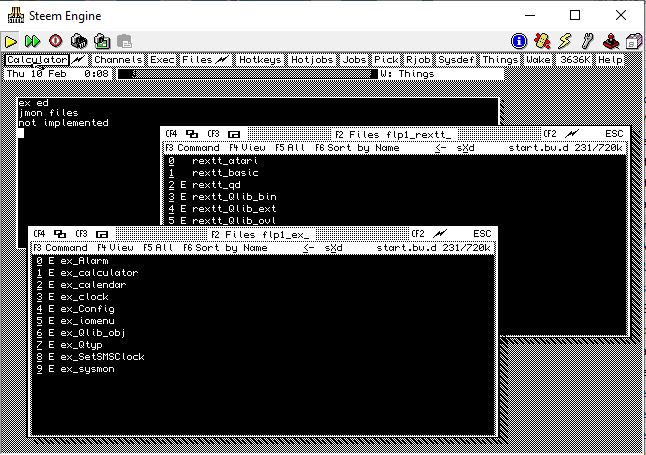Open the red Joysticks icon
Image resolution: width=646 pixels, height=455 pixels.
pyautogui.click(x=611, y=41)
